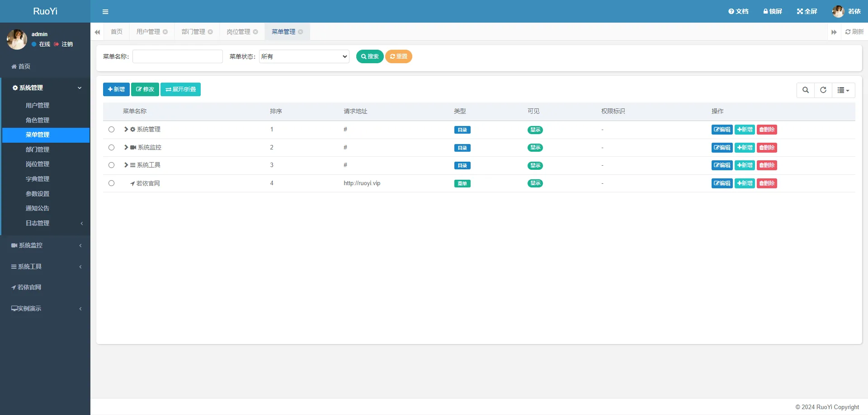Click row 新增 for 系统工具
The width and height of the screenshot is (868, 415).
tap(745, 165)
